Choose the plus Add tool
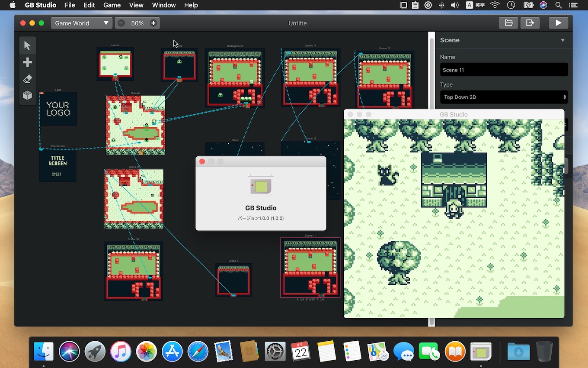 point(28,62)
